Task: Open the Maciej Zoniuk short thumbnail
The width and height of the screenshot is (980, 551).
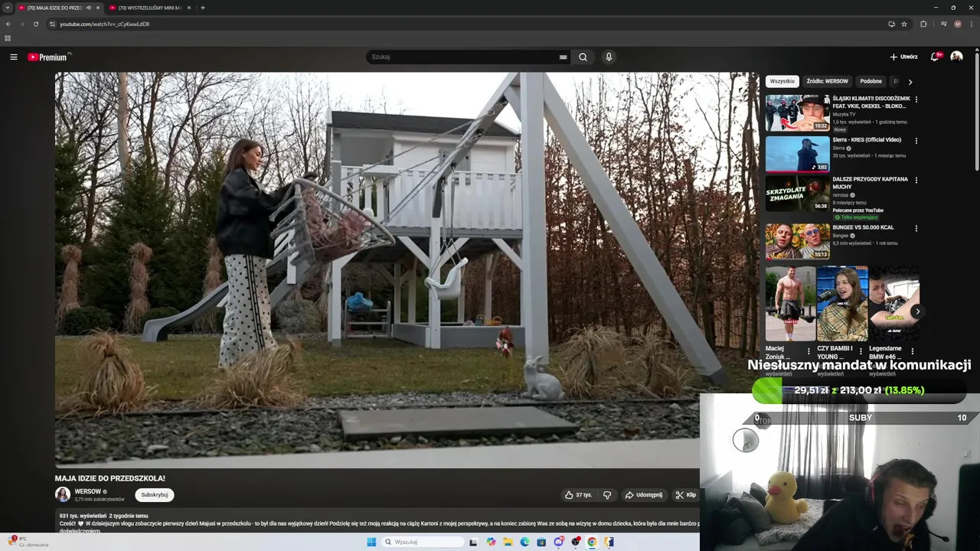Action: (790, 303)
